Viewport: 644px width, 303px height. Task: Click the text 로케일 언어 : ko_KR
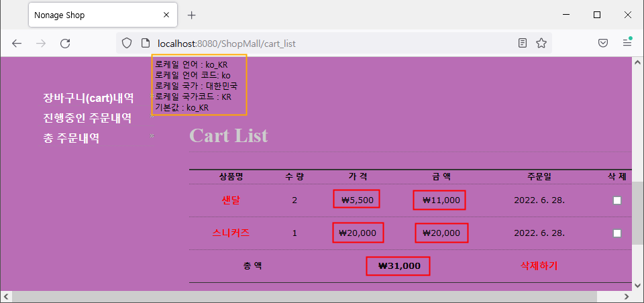tap(191, 65)
